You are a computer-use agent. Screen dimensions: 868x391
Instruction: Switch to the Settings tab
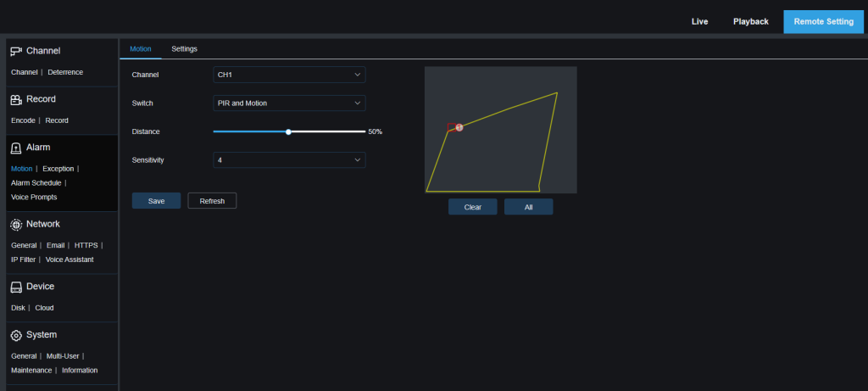tap(184, 48)
